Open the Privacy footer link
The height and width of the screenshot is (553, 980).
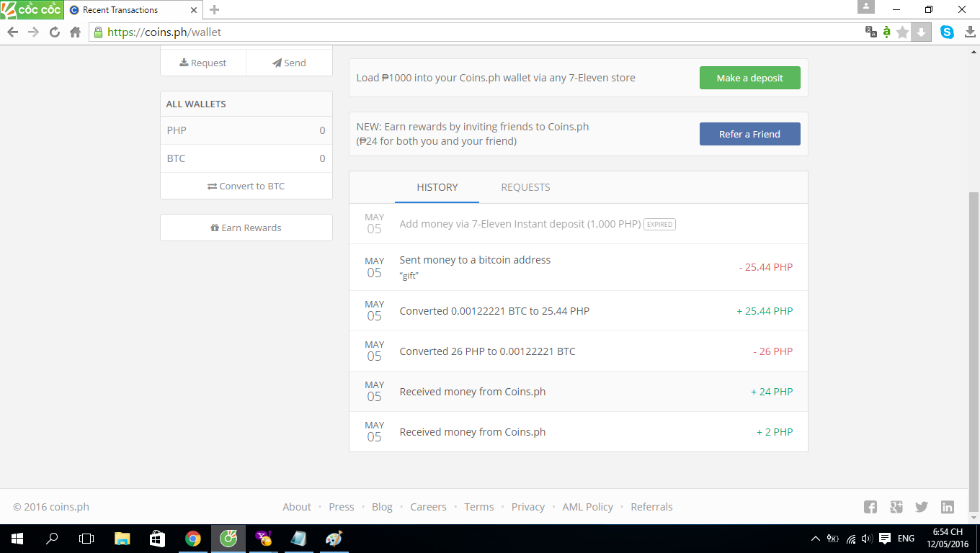[x=528, y=507]
